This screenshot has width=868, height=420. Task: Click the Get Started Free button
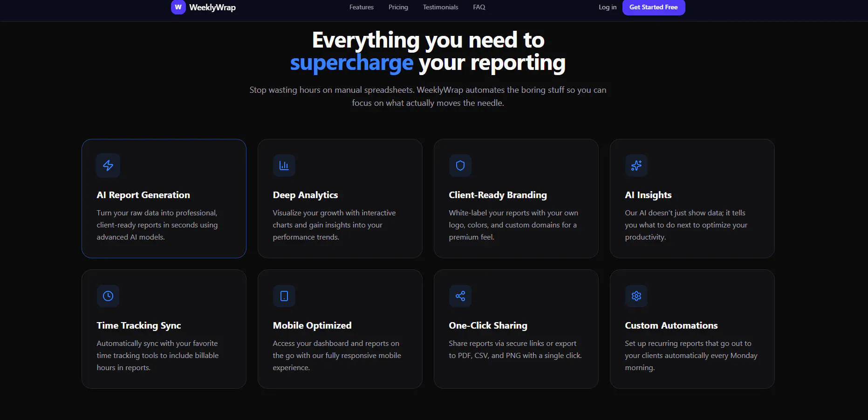coord(654,7)
